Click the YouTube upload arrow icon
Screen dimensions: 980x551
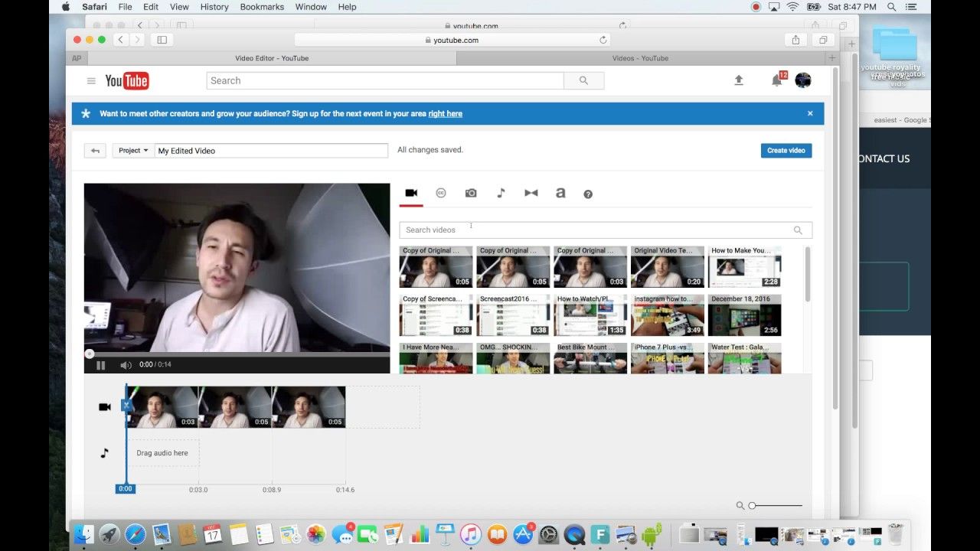point(739,80)
